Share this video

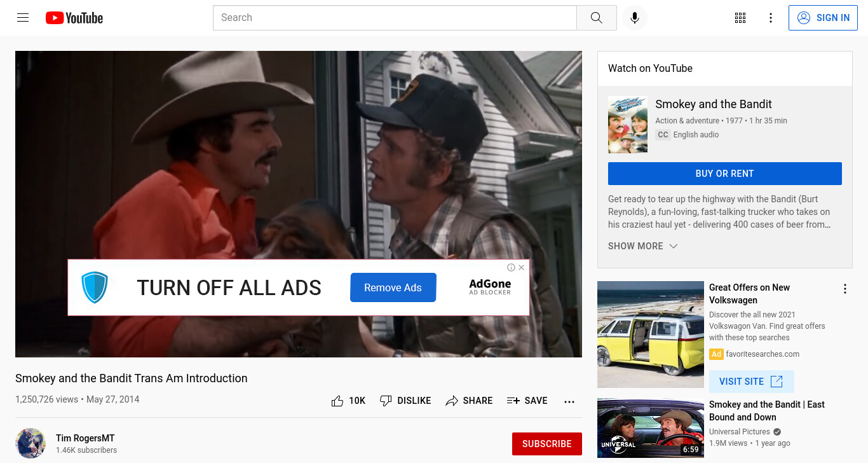[x=469, y=401]
